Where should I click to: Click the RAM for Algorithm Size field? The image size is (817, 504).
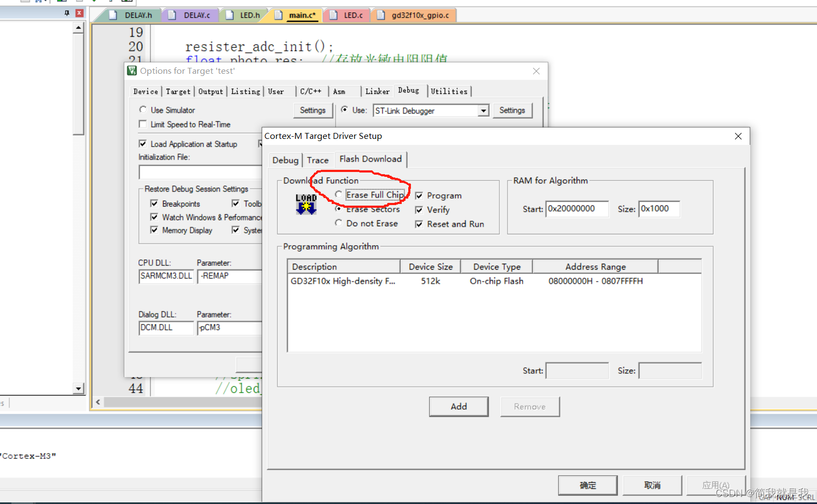[659, 209]
